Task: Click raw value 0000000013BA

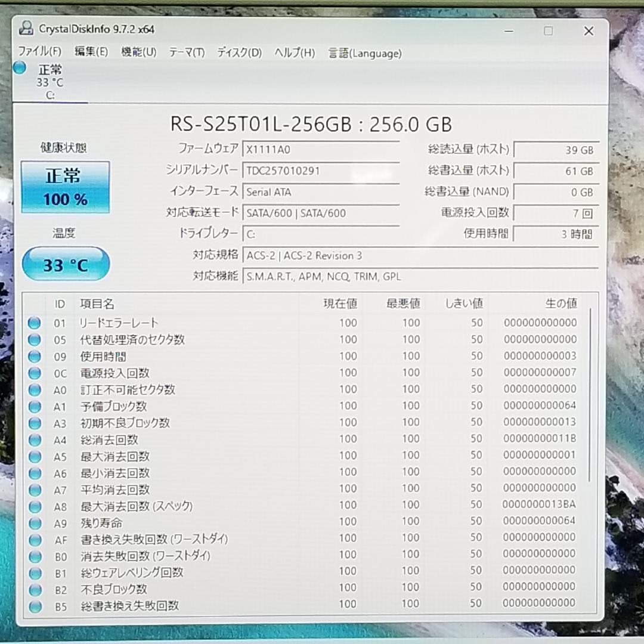Action: (539, 504)
